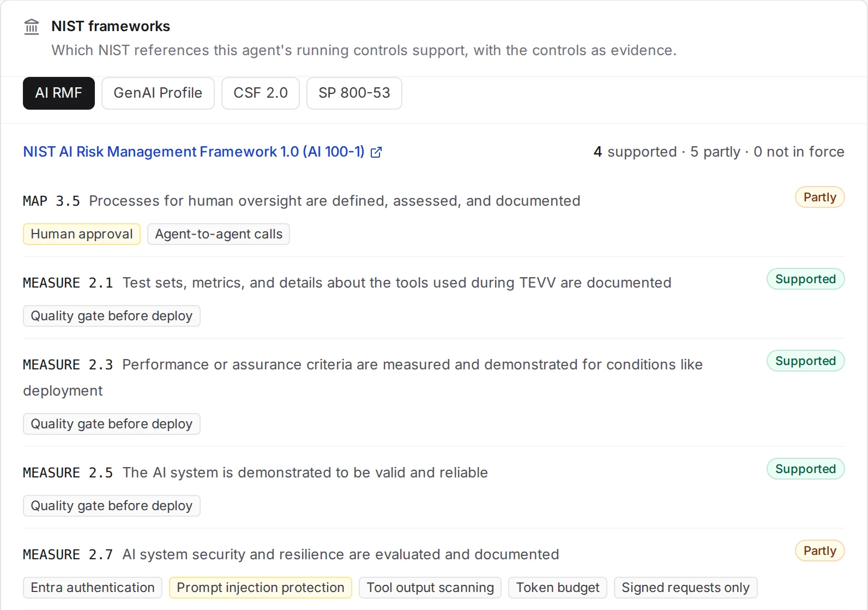Click the "Which NIST references this agent's running controls support" description
The height and width of the screenshot is (610, 868).
(364, 50)
